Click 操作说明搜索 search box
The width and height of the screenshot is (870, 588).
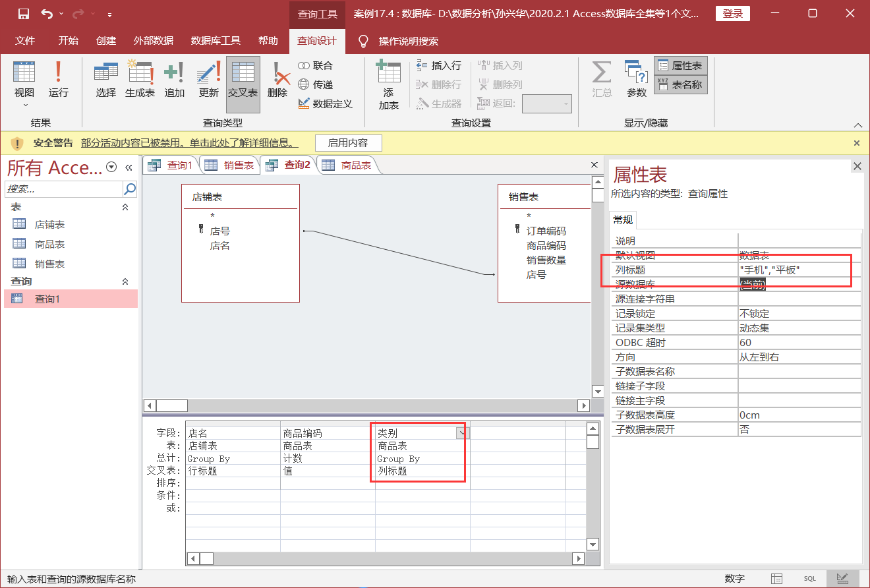coord(408,41)
